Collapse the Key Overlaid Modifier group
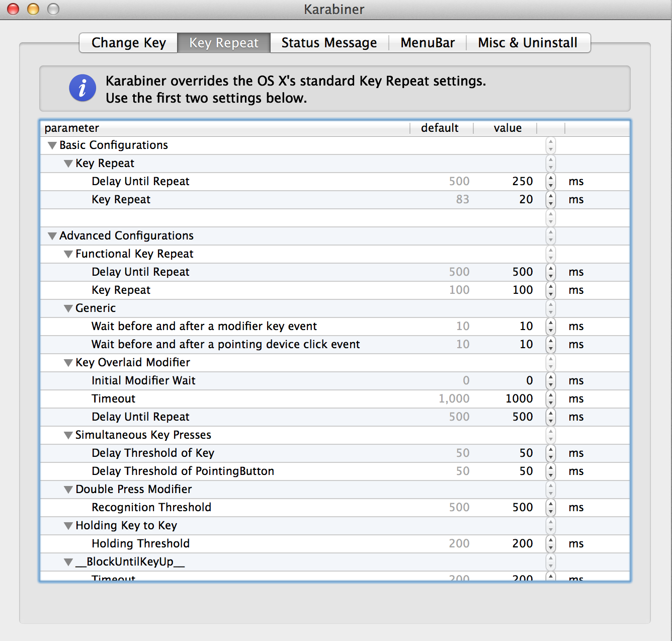The image size is (672, 641). click(68, 363)
